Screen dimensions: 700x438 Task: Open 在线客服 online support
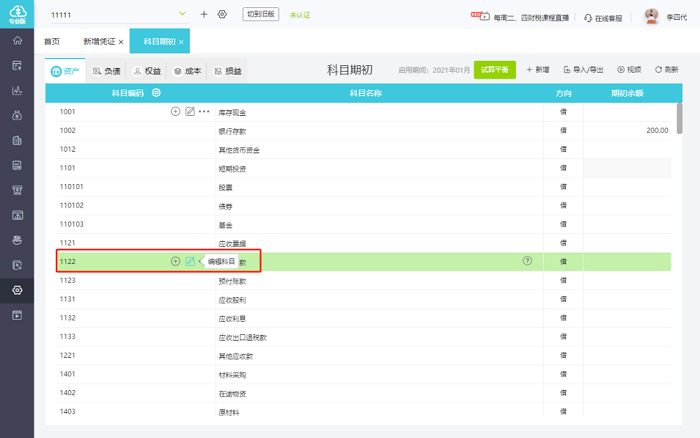click(x=603, y=18)
